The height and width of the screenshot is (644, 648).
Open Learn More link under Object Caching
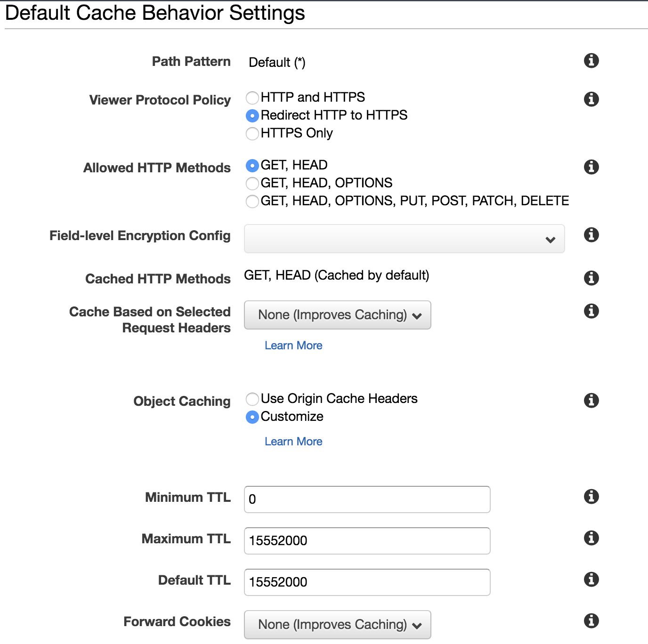point(293,442)
